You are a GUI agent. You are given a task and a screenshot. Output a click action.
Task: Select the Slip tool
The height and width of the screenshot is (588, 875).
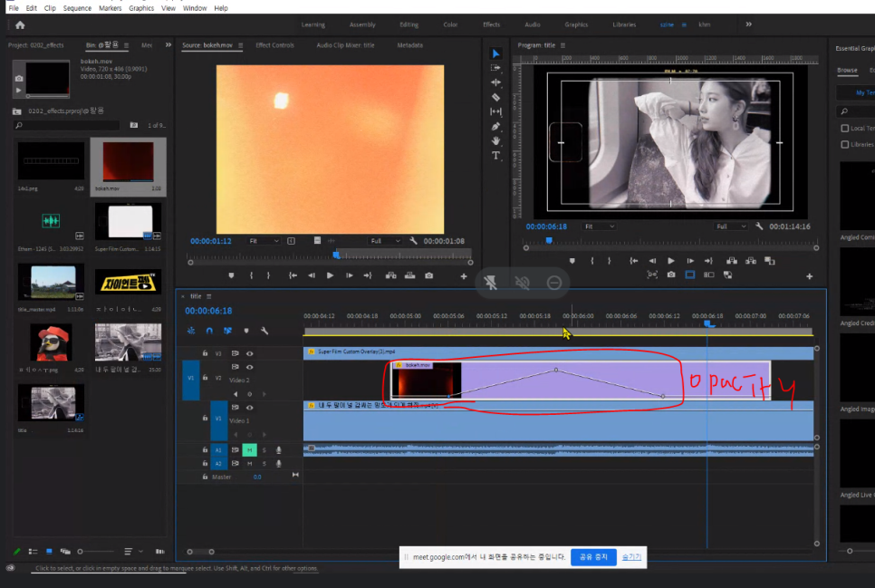[495, 111]
